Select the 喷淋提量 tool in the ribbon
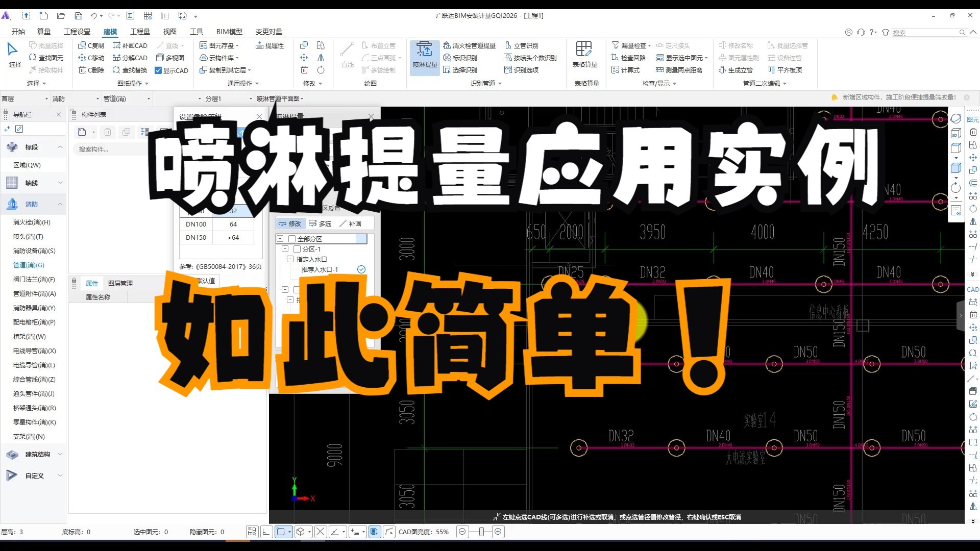This screenshot has height=551, width=980. pyautogui.click(x=424, y=57)
